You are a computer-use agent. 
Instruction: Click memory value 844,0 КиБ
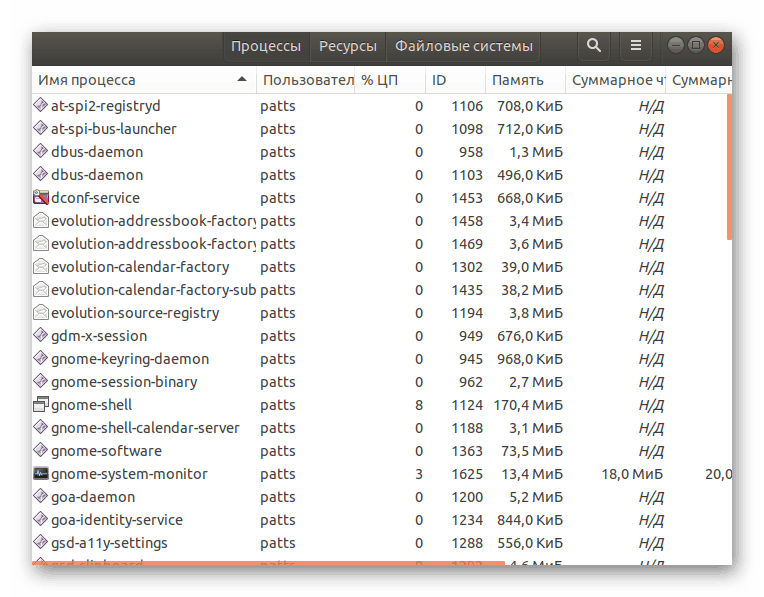(x=530, y=520)
